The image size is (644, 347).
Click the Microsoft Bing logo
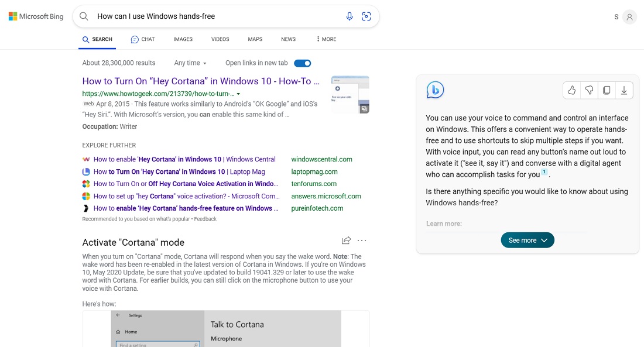point(36,16)
